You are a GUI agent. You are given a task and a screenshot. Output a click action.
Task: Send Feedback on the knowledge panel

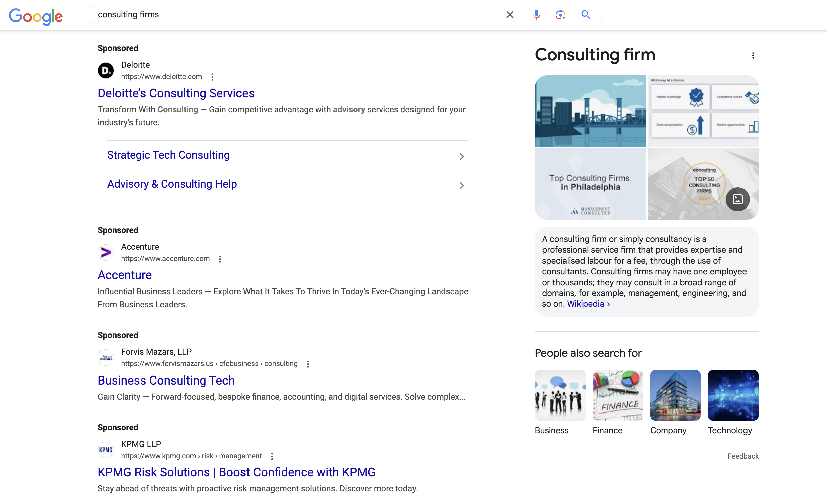743,456
